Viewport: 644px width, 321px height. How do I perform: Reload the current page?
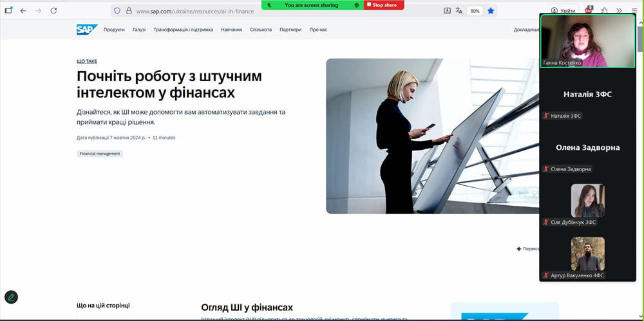[x=53, y=11]
